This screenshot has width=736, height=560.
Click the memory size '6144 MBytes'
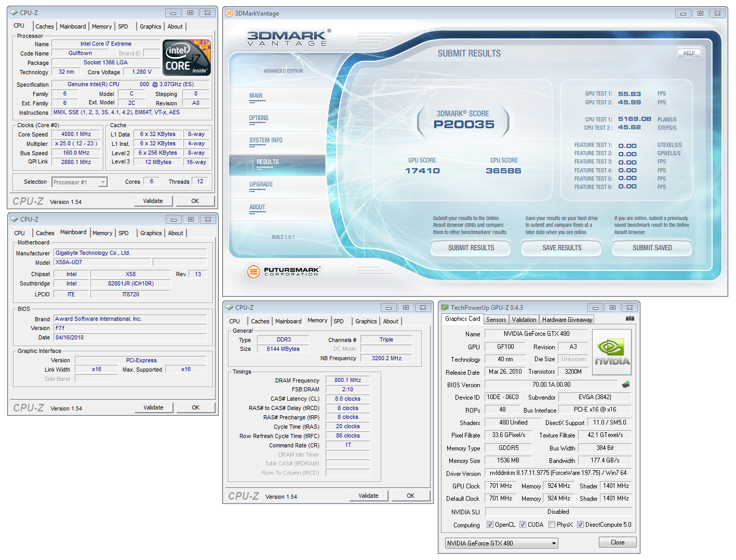(x=284, y=349)
